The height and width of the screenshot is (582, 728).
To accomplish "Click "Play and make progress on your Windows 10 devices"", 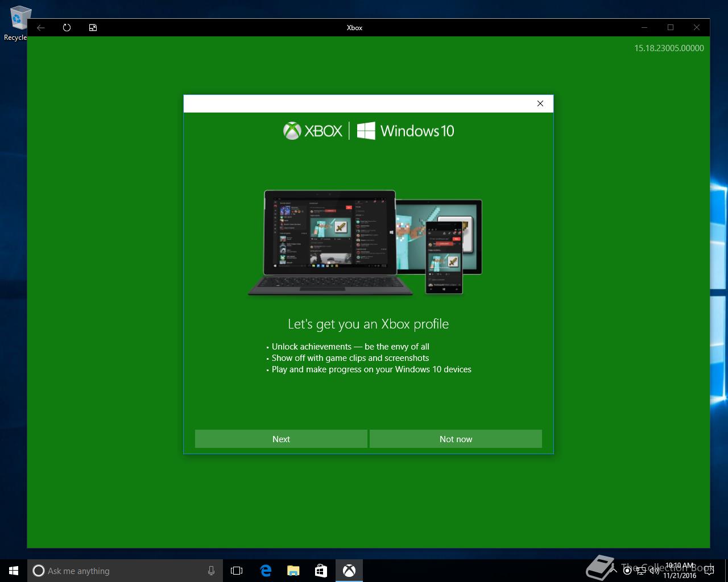I will [371, 369].
